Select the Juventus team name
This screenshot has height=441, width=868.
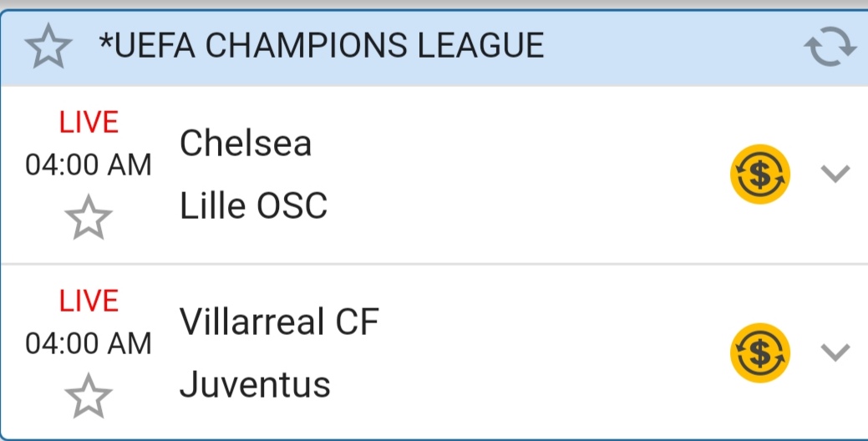tap(256, 384)
